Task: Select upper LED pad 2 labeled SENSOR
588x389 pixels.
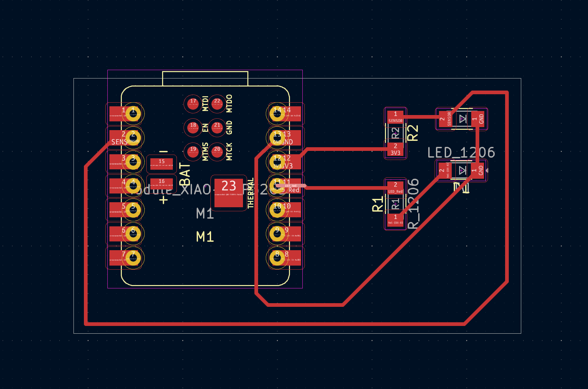Action: tap(445, 119)
